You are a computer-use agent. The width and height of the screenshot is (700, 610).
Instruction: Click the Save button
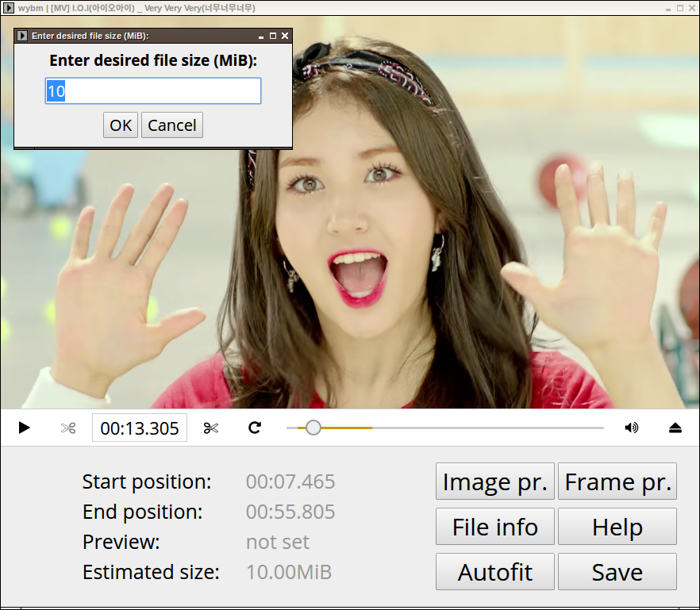click(x=617, y=572)
